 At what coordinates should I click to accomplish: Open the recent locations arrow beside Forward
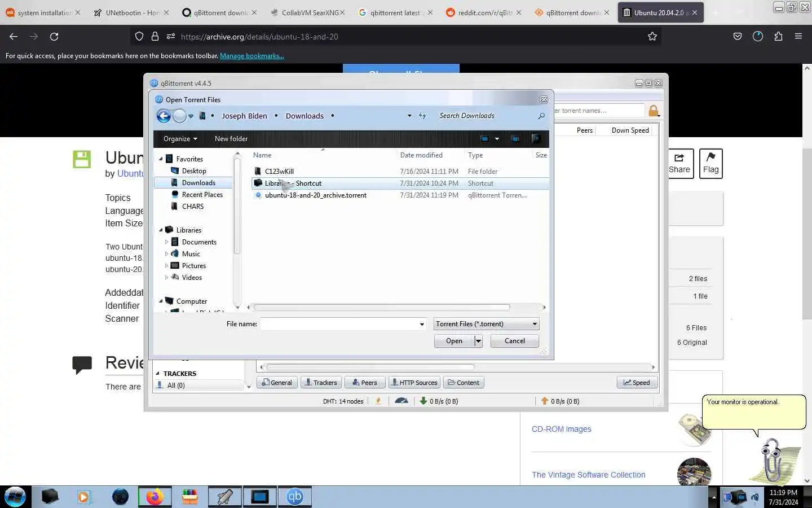click(191, 116)
